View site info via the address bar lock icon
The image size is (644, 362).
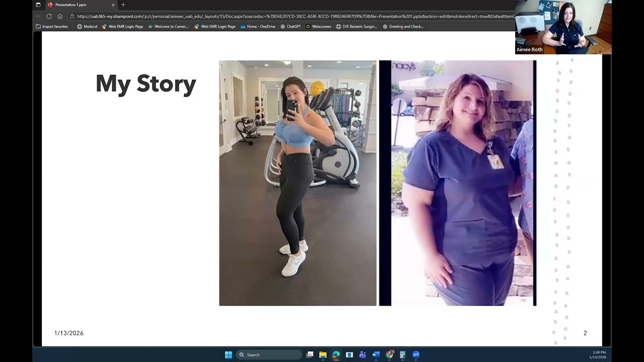point(72,16)
